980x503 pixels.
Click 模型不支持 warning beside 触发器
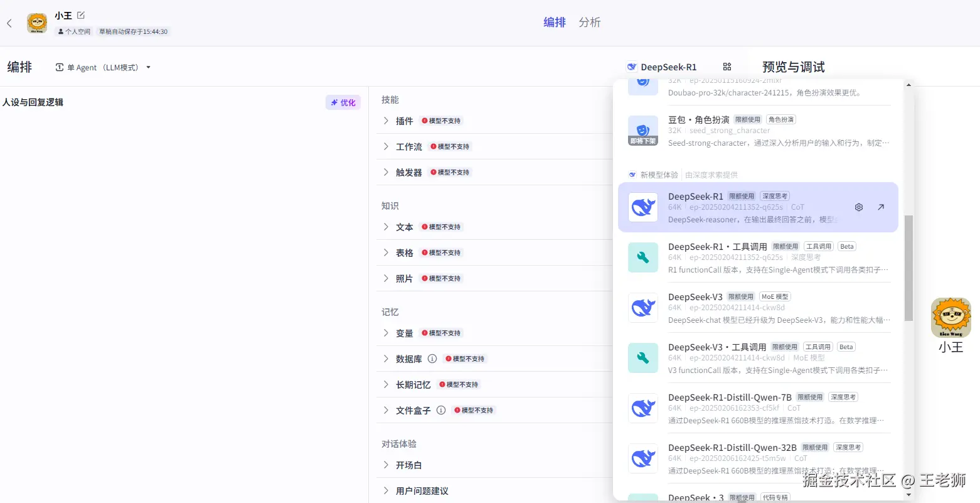point(450,172)
